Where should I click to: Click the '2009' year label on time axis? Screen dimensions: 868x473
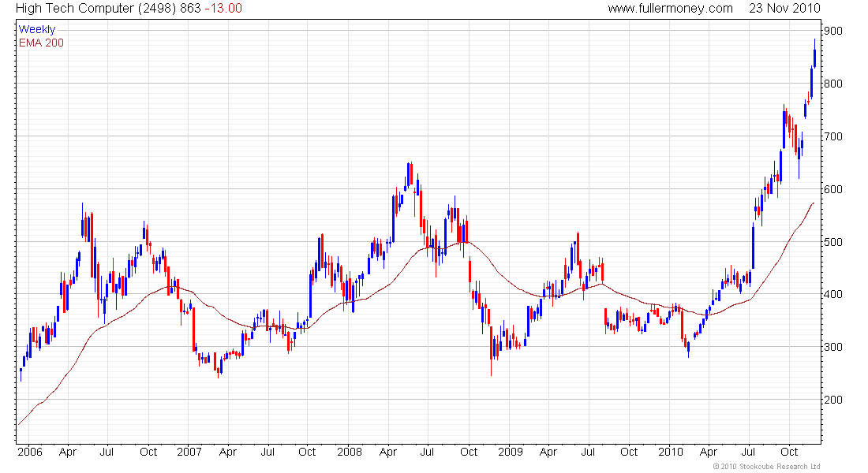pyautogui.click(x=510, y=452)
